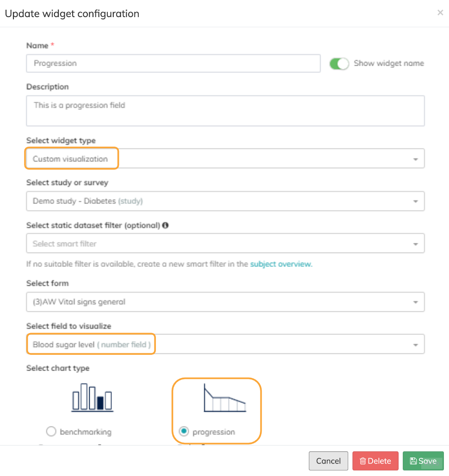
Task: Expand the Select study or survey dropdown
Action: [225, 201]
